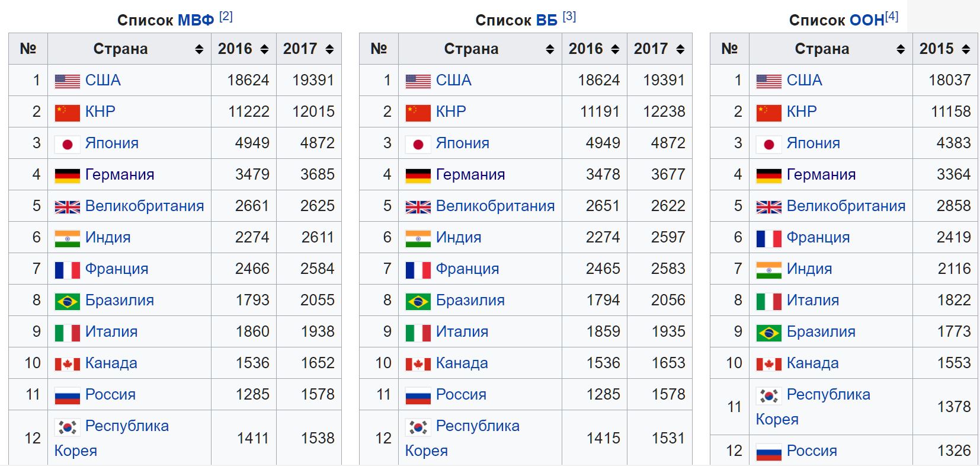This screenshot has height=466, width=980.
Task: Open the ООН link in table caption
Action: click(x=866, y=20)
